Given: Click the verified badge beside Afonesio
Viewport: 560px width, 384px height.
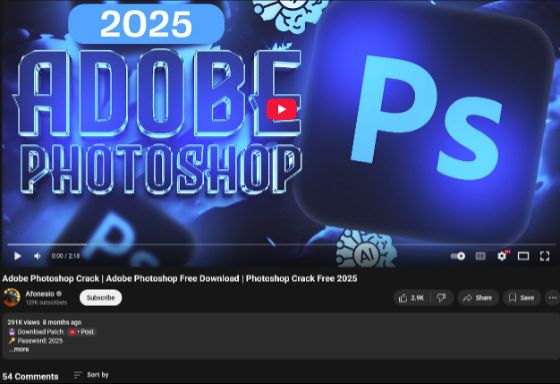Looking at the screenshot, I should (59, 294).
